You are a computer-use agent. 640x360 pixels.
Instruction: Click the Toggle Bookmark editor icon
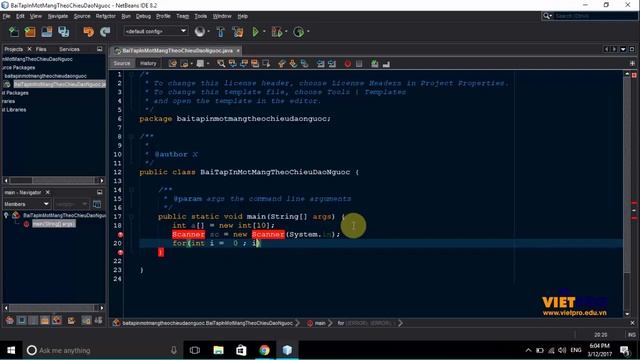click(304, 63)
